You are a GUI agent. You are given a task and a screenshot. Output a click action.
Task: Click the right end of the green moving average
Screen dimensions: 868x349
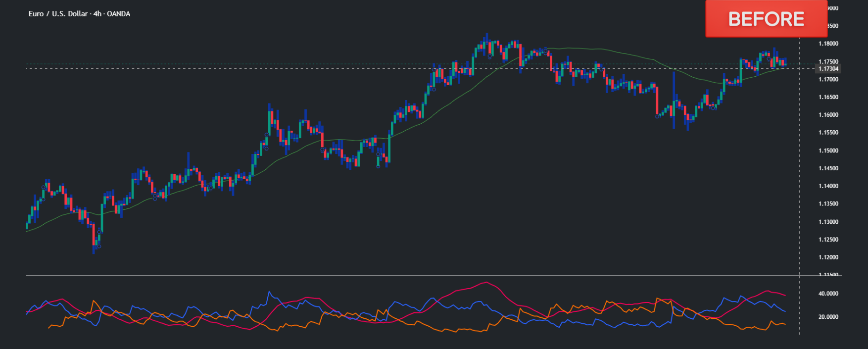pyautogui.click(x=786, y=67)
